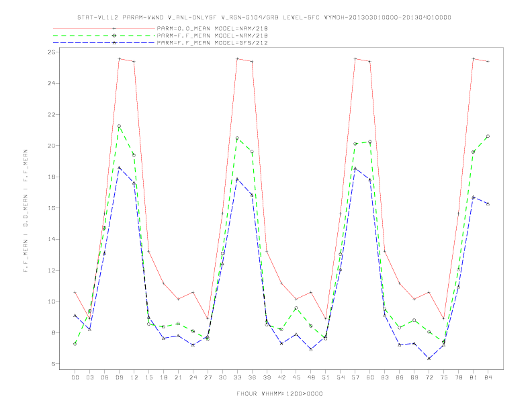This screenshot has height=411, width=532.
Task: Click the green legend line circle marker
Action: [114, 36]
